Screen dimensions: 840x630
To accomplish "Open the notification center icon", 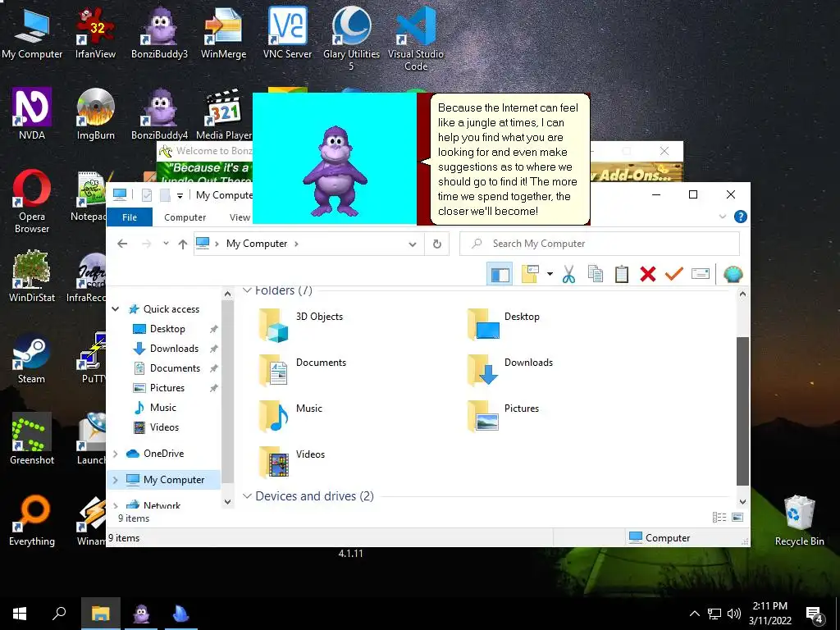I will (x=815, y=614).
